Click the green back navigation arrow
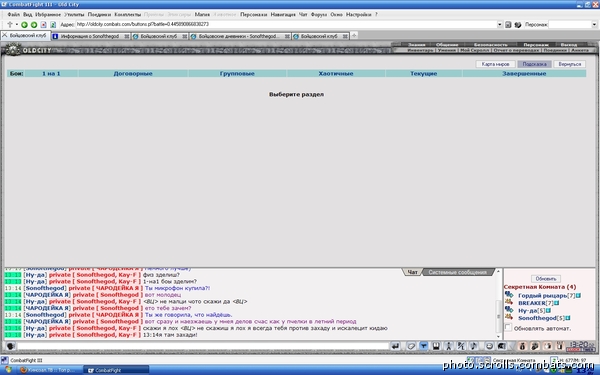Image resolution: width=600 pixels, height=375 pixels. pos(24,24)
